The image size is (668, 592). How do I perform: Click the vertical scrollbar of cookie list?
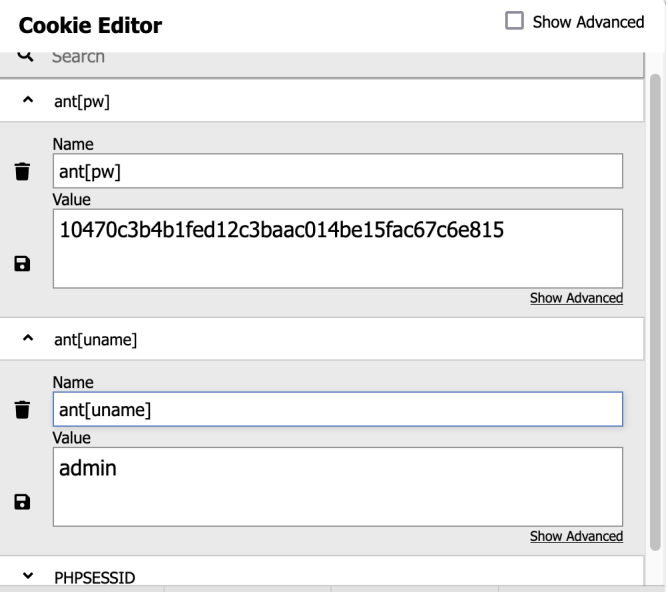click(655, 300)
